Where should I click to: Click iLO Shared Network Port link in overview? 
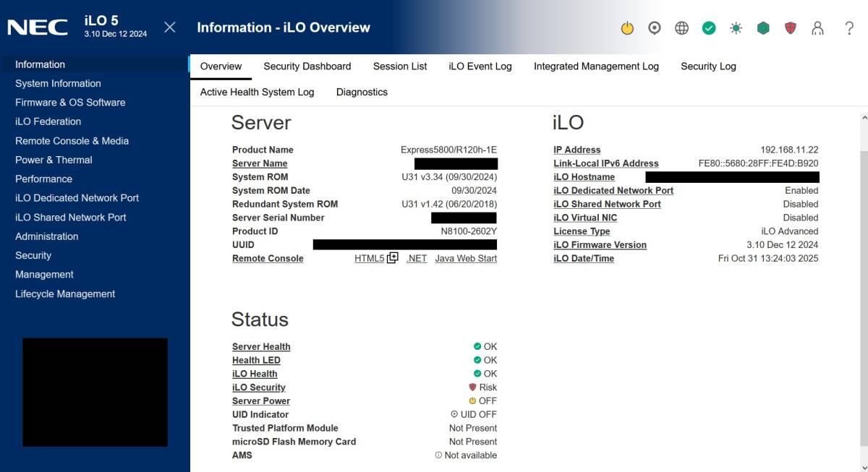click(x=607, y=205)
